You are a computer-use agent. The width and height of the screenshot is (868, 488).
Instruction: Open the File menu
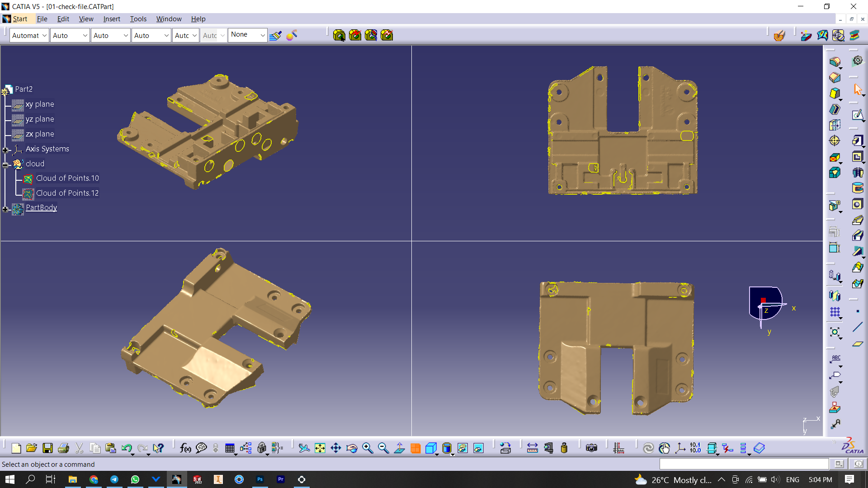point(42,19)
